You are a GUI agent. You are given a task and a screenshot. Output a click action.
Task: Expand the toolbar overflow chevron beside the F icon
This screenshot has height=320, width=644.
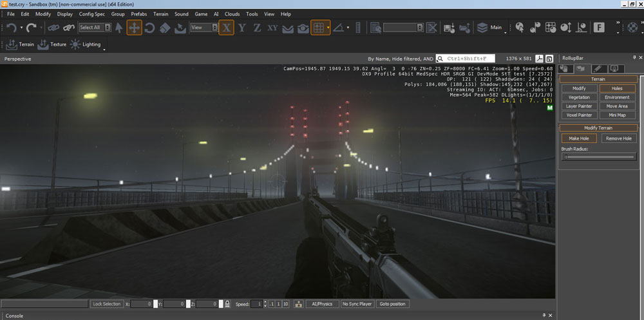point(618,23)
